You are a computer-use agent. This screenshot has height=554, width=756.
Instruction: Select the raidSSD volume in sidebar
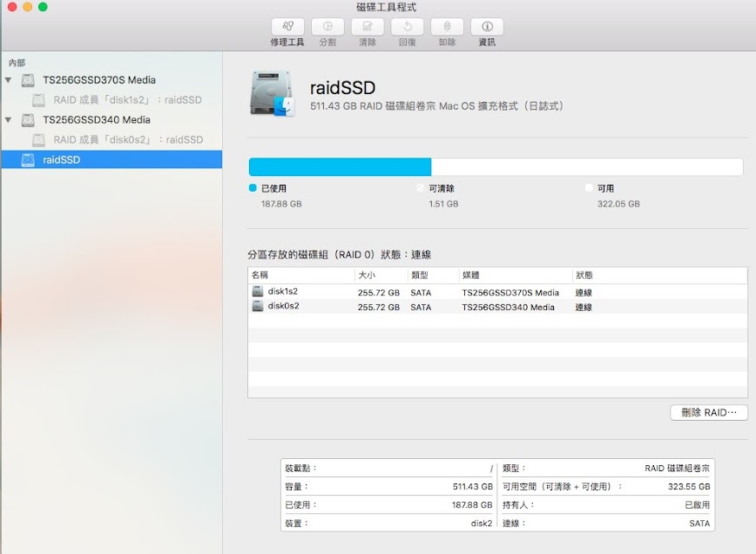point(111,159)
